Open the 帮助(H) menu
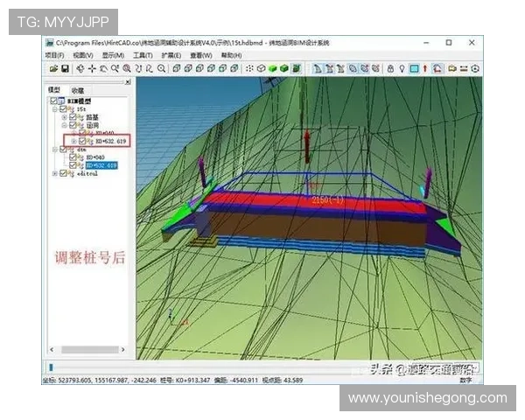The height and width of the screenshot is (420, 525). click(x=231, y=55)
